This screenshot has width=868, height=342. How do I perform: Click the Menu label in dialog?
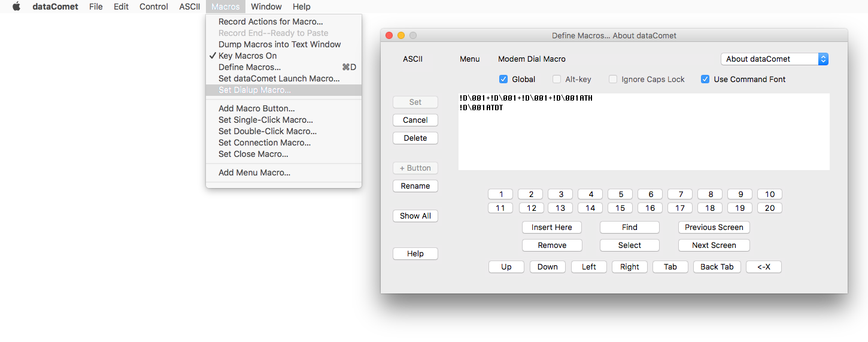click(x=470, y=59)
